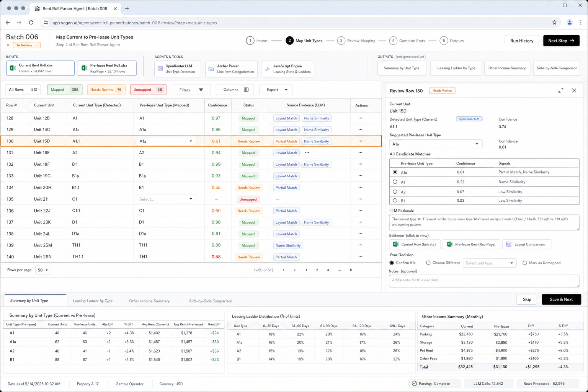Click the Current Rent Roll.xlsx Excel icon
This screenshot has height=392, width=588.
click(13, 68)
